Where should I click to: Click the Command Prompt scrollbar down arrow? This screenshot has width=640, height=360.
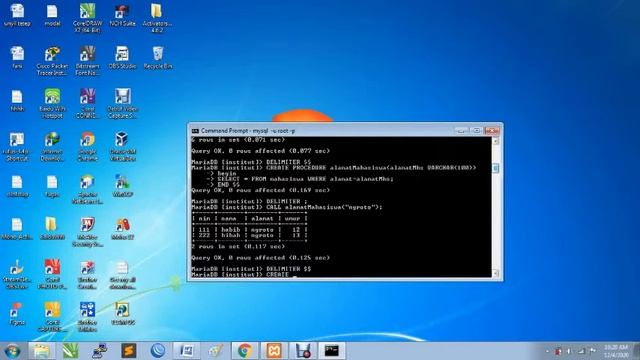click(x=496, y=273)
